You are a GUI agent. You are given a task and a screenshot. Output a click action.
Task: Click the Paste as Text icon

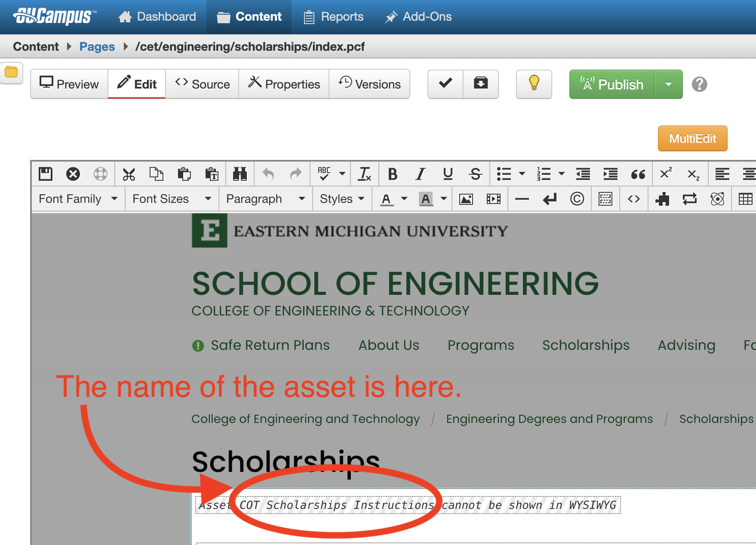[x=212, y=174]
